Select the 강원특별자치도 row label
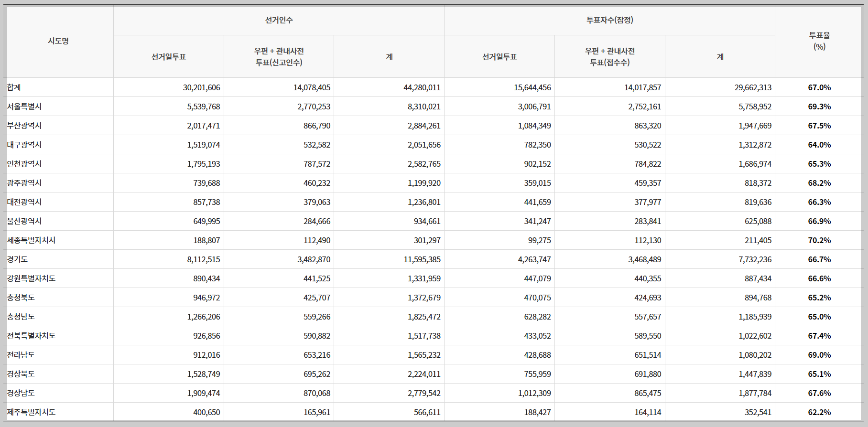 pyautogui.click(x=31, y=278)
